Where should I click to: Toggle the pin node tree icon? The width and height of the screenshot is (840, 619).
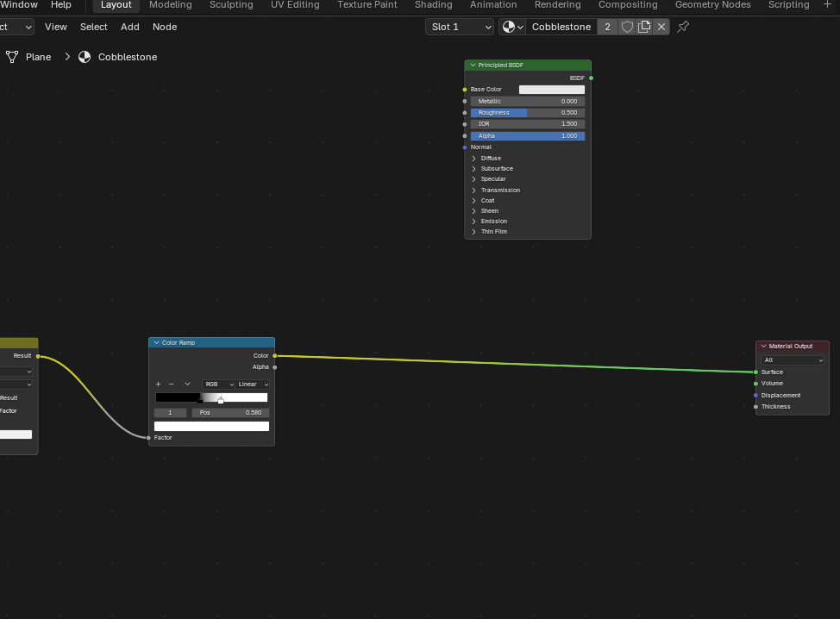[x=683, y=27]
